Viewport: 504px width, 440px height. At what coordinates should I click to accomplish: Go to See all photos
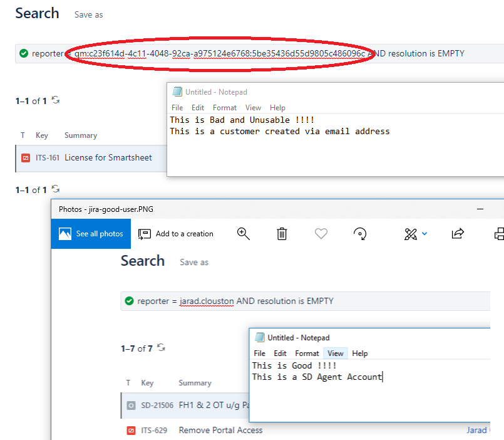click(x=91, y=234)
